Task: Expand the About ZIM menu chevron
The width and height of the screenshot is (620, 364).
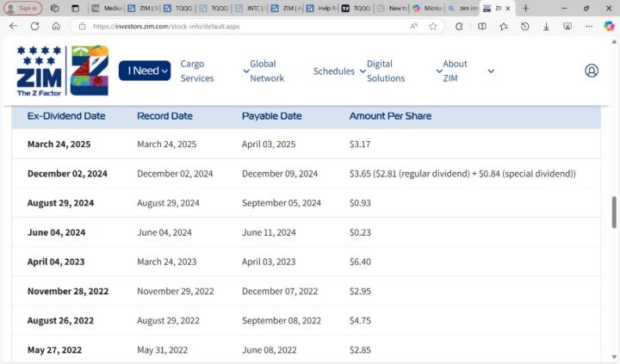Action: 491,71
